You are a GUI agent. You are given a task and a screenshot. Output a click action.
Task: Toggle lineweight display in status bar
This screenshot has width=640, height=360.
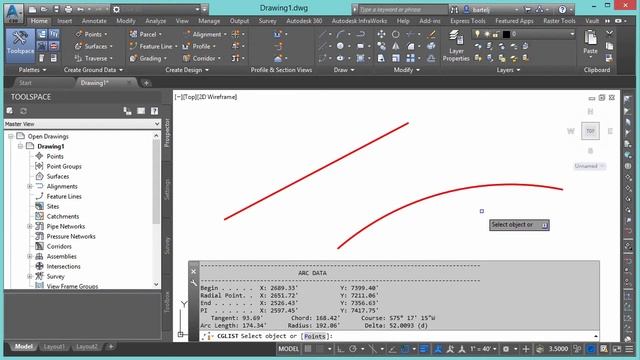pyautogui.click(x=424, y=349)
